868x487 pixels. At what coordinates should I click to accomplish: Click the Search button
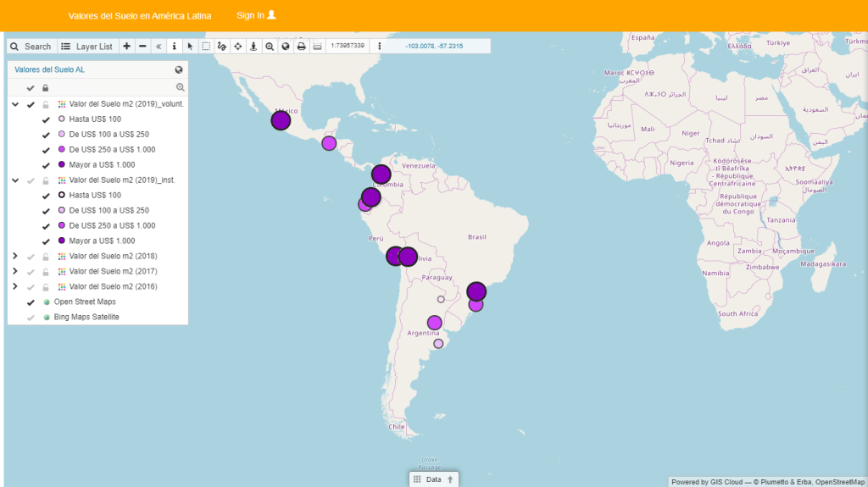[x=31, y=47]
